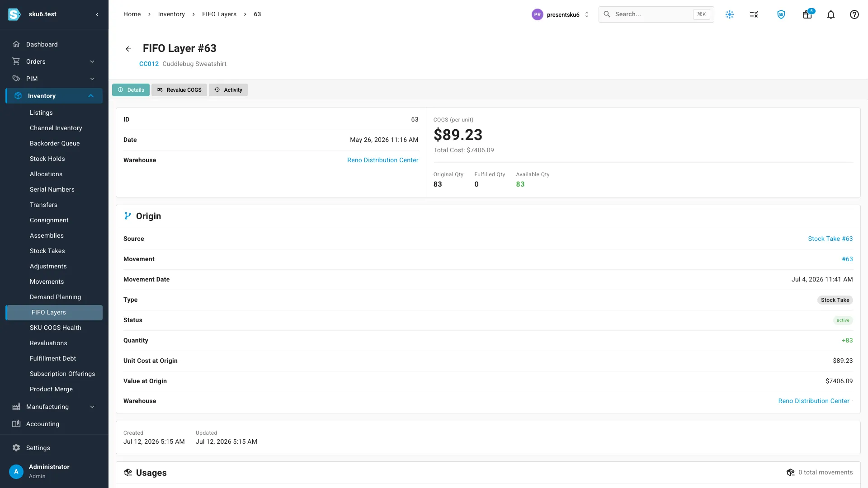Select FIFO Layers in sidebar
The height and width of the screenshot is (488, 868).
54,313
